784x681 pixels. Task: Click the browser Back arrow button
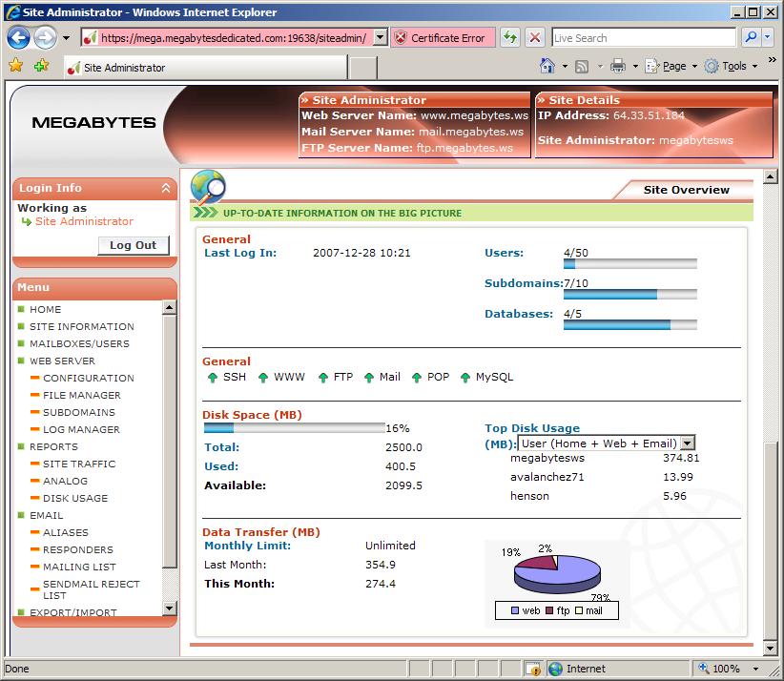(19, 38)
